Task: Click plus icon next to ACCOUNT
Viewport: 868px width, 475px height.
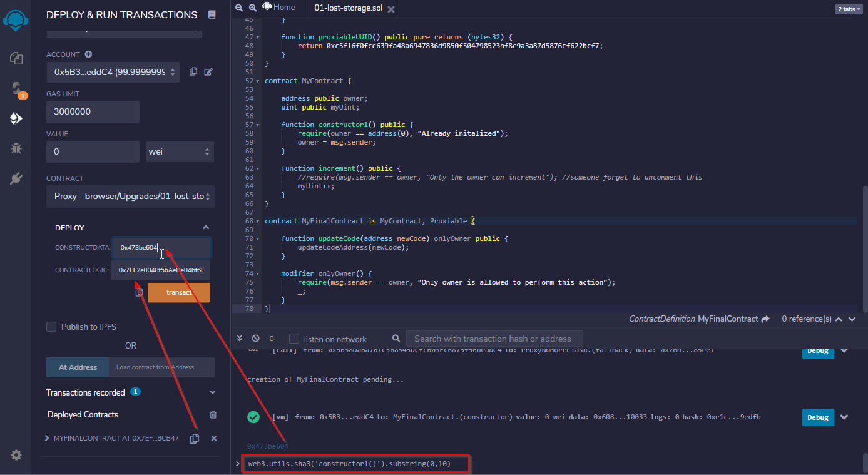Action: click(88, 54)
